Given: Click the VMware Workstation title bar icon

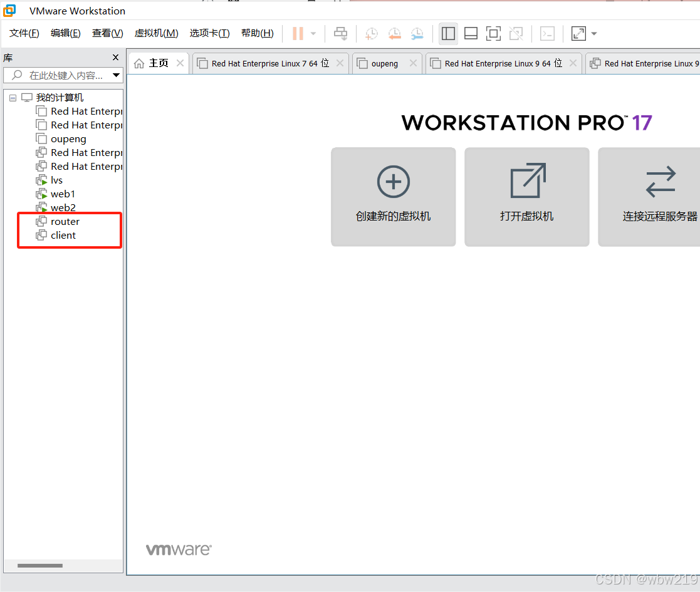Looking at the screenshot, I should click(x=9, y=11).
